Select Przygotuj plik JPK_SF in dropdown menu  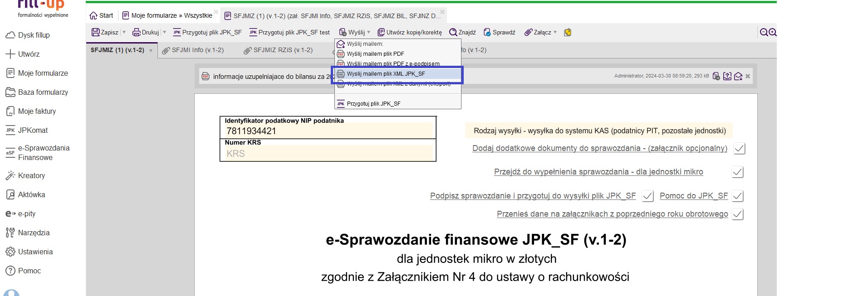(x=398, y=103)
